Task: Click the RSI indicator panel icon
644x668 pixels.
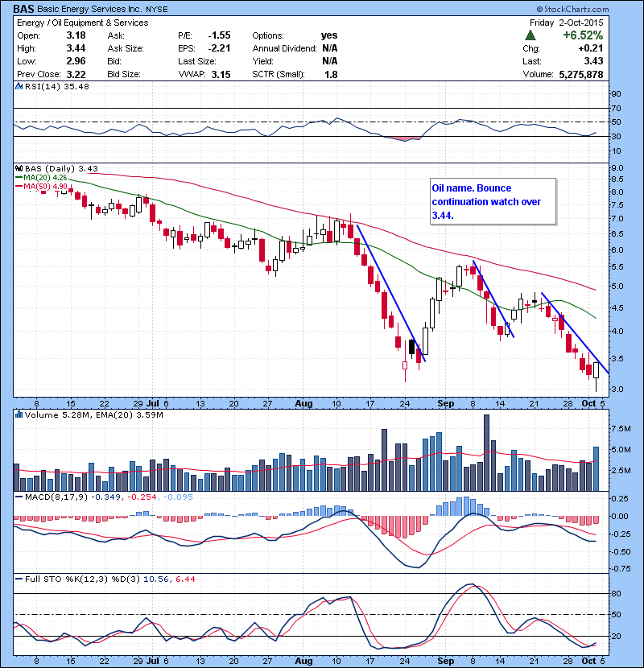Action: [19, 86]
